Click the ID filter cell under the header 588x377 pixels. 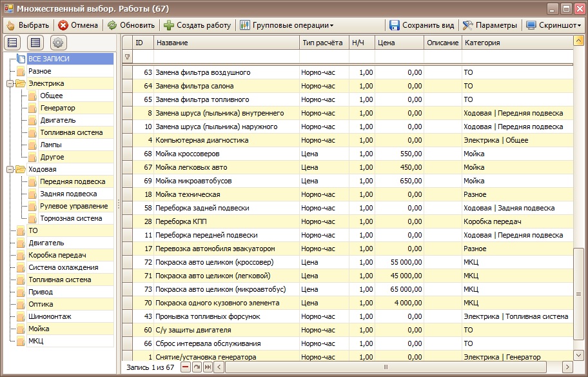pyautogui.click(x=142, y=57)
